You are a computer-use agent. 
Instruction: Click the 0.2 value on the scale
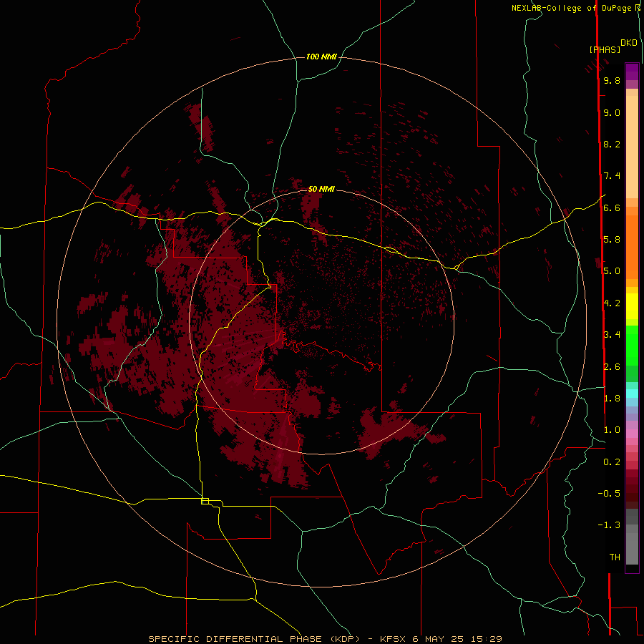click(x=612, y=462)
